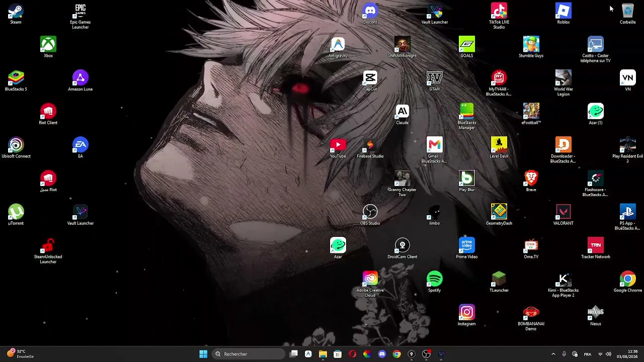The width and height of the screenshot is (644, 362).
Task: Open File Explorer from the taskbar
Action: pos(323,354)
